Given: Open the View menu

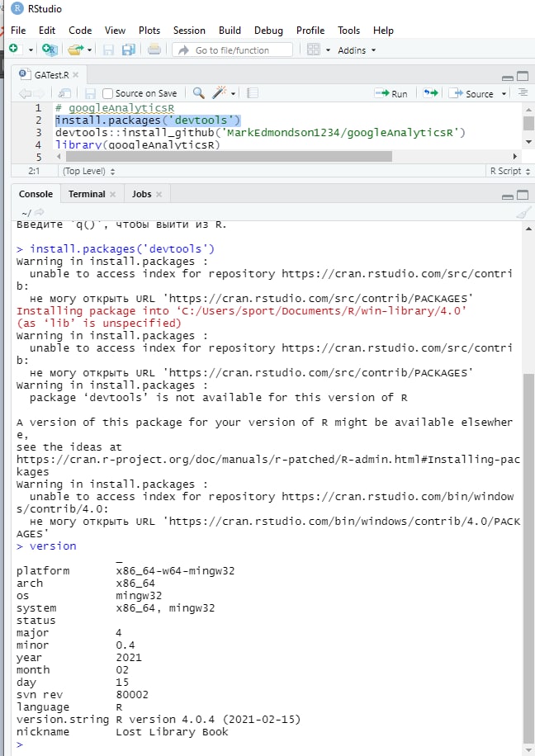Looking at the screenshot, I should click(115, 31).
